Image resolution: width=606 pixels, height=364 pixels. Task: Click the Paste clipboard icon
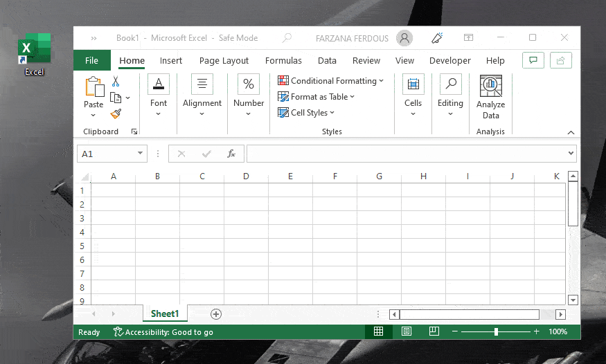(94, 87)
